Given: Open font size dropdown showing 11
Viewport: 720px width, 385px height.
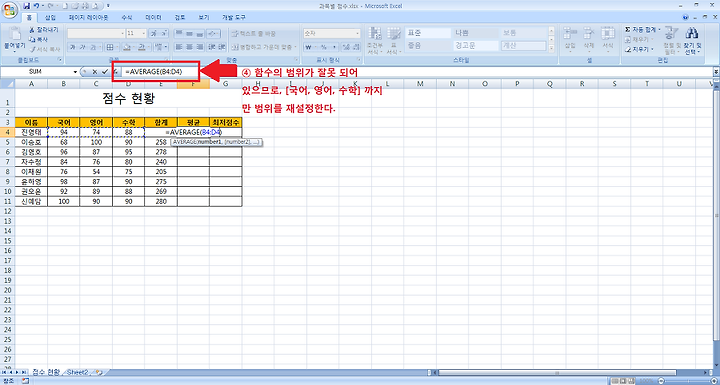Looking at the screenshot, I should pyautogui.click(x=144, y=34).
